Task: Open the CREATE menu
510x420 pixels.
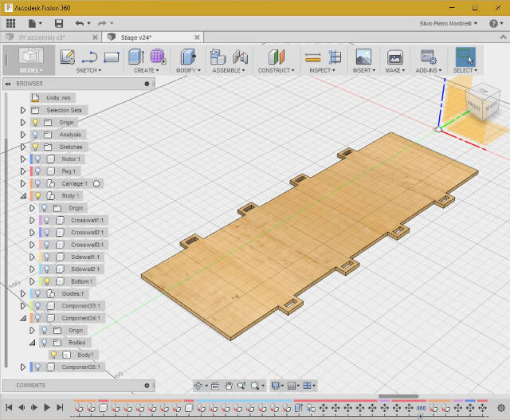Action: coord(146,70)
